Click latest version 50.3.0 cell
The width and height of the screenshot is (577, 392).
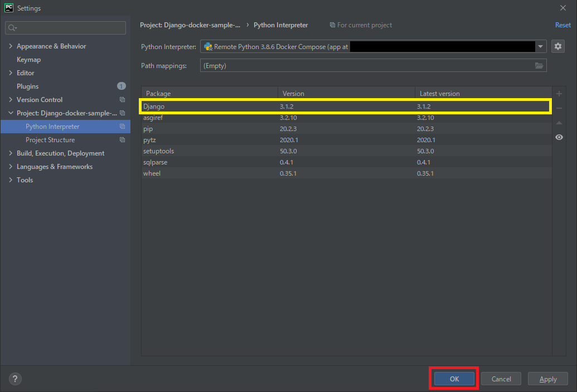point(425,151)
